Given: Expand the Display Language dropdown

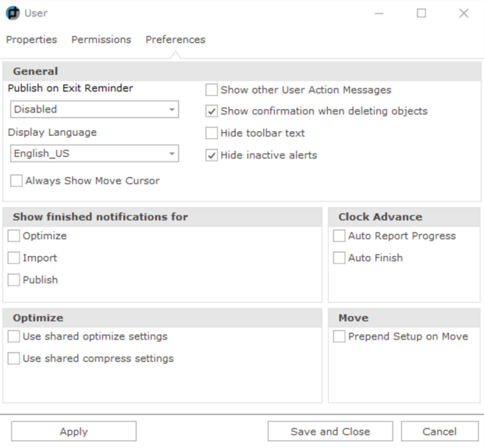Looking at the screenshot, I should (94, 153).
